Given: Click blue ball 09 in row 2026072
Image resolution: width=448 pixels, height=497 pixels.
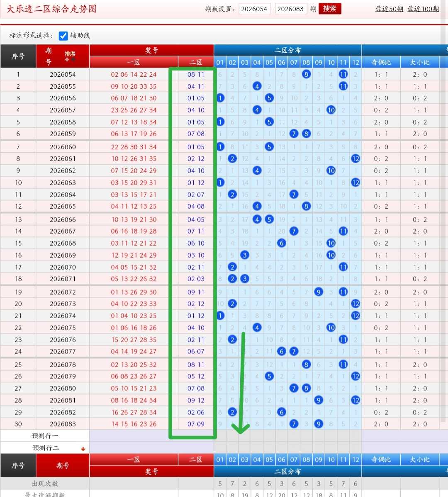Looking at the screenshot, I should [319, 292].
